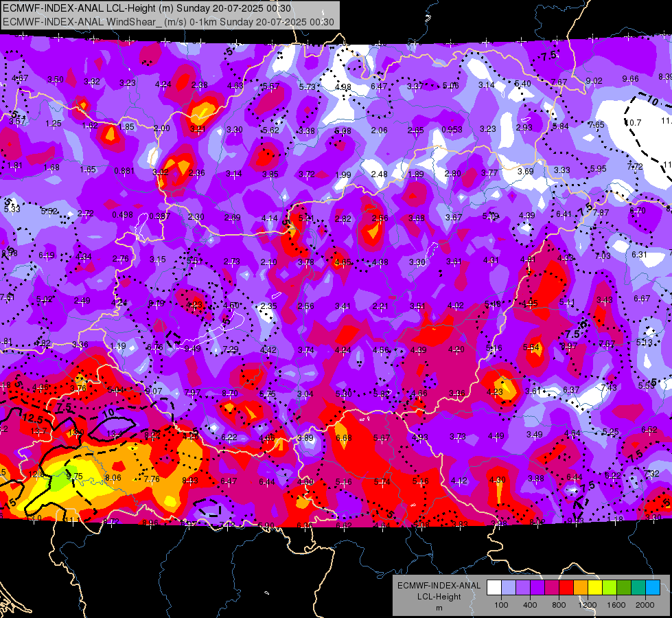Click the map value '7.03'
The image size is (672, 618).
click(x=603, y=256)
